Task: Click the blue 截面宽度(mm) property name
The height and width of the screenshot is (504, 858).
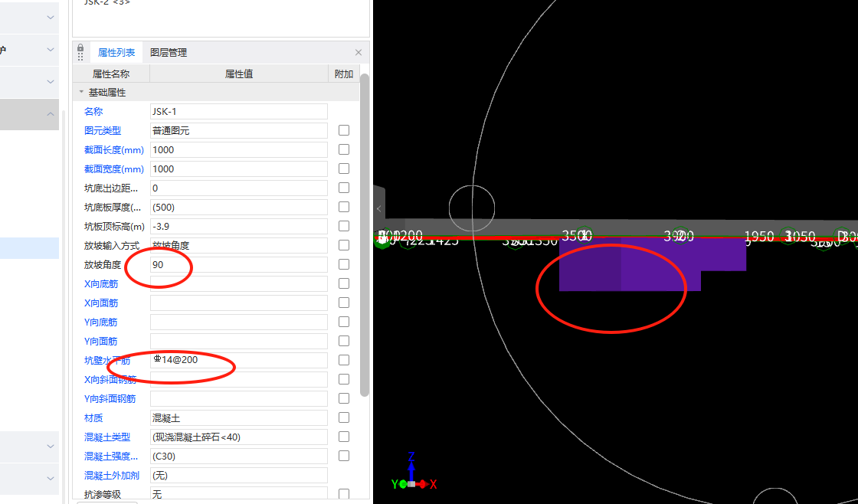Action: coord(114,169)
